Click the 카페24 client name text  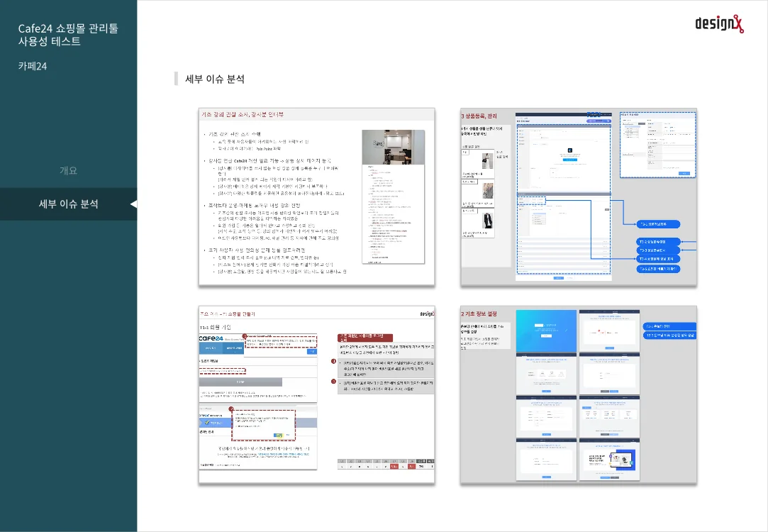click(33, 66)
